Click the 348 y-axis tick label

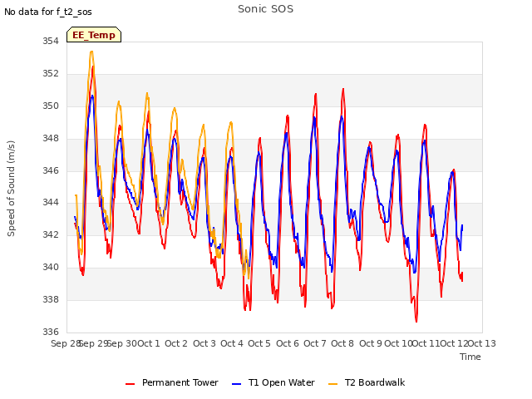coord(51,139)
